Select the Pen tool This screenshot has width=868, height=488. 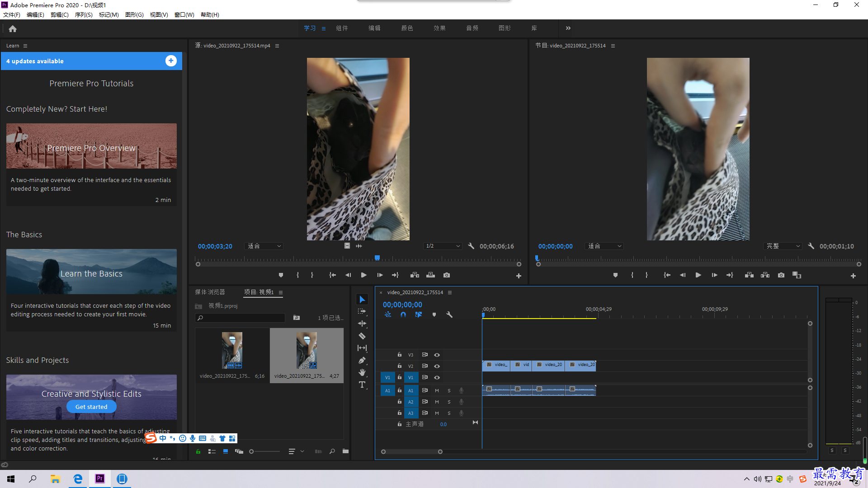tap(362, 361)
